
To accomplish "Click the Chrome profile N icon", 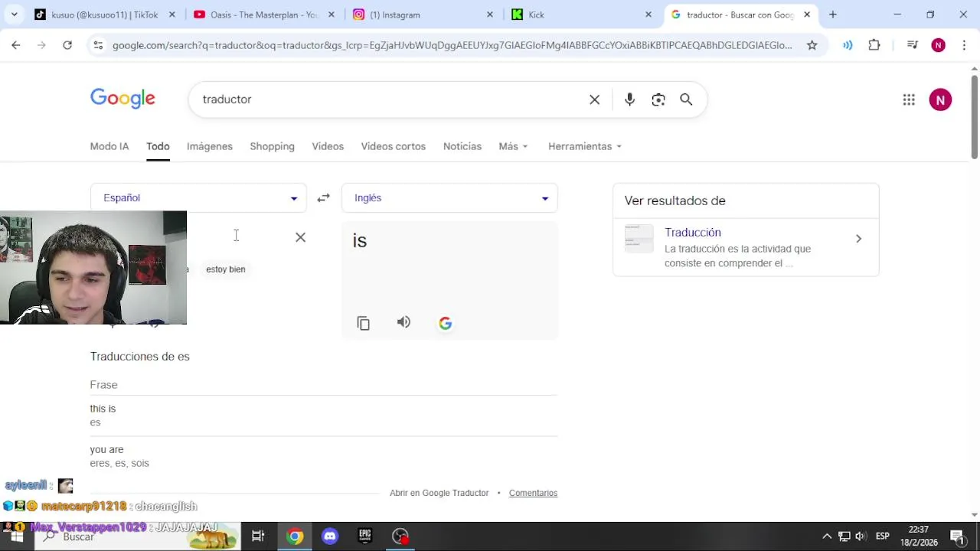I will pyautogui.click(x=938, y=45).
